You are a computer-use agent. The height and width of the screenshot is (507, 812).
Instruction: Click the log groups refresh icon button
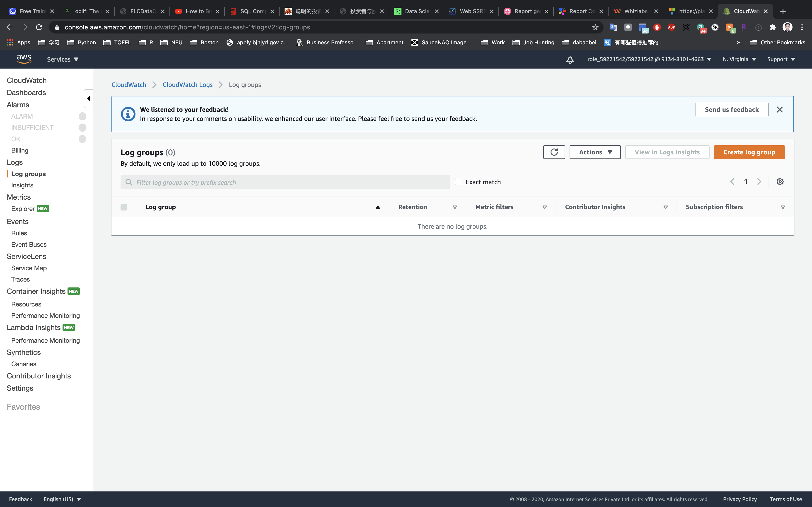click(554, 152)
